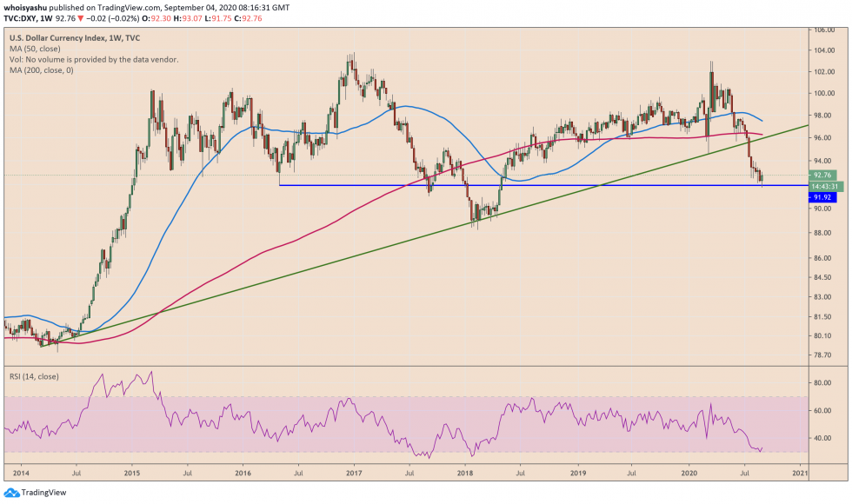This screenshot has height=504, width=852.
Task: Click the whoisyashu username link
Action: 27,6
